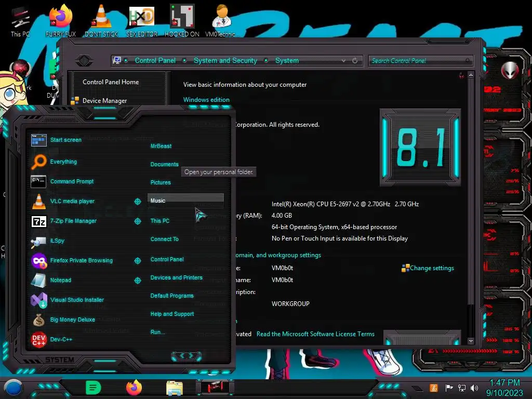The image size is (532, 399).
Task: Click the start menu shutdown arrows button
Action: coord(187,356)
